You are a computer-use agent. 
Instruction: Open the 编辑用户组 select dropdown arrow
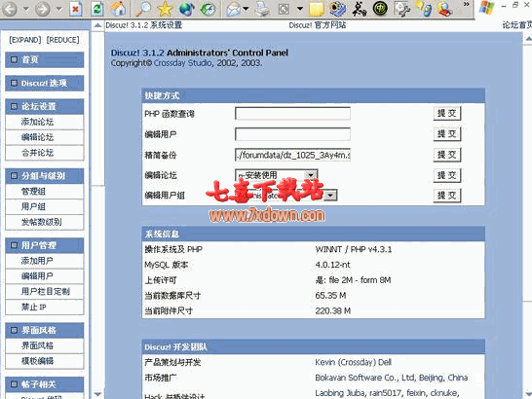click(331, 196)
